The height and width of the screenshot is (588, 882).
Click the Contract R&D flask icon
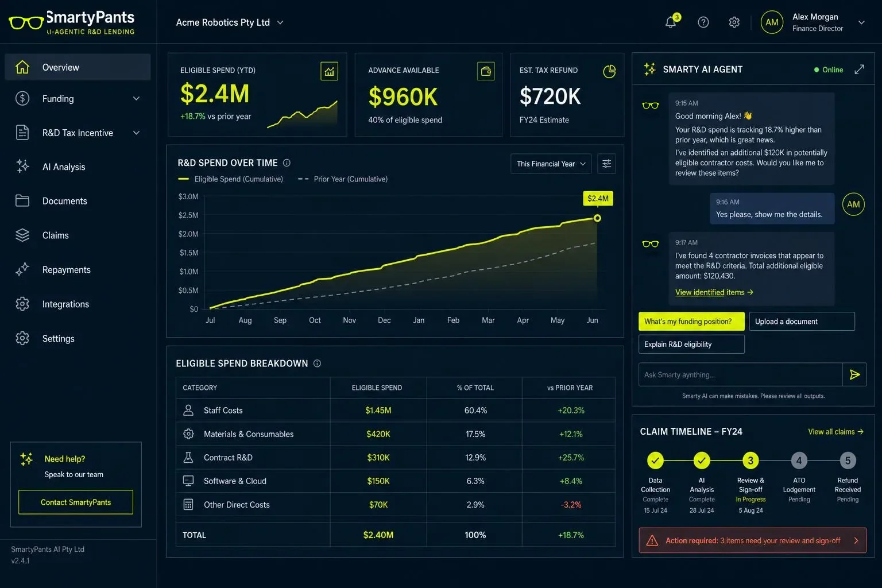188,458
